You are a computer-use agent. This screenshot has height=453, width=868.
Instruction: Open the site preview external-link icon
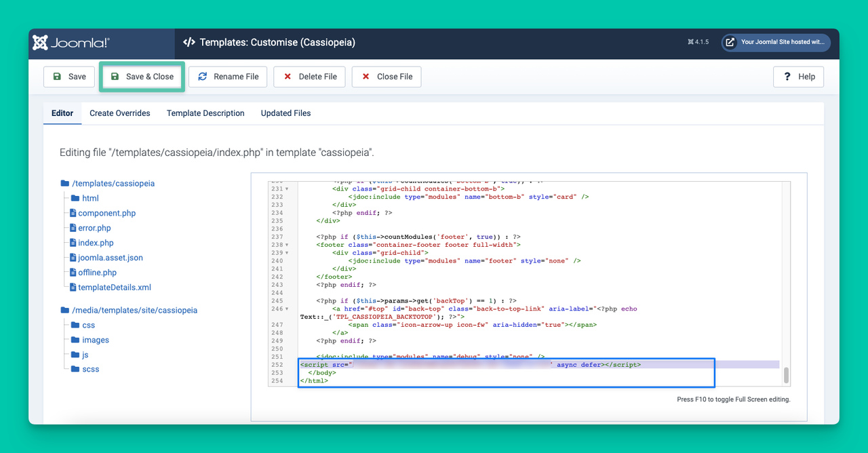(730, 42)
